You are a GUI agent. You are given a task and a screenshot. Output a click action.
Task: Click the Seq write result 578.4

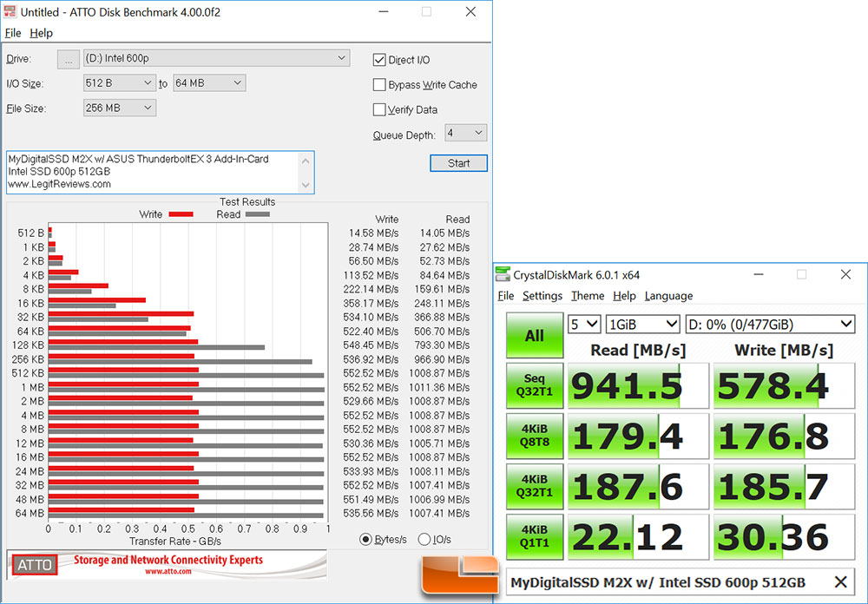click(x=784, y=385)
